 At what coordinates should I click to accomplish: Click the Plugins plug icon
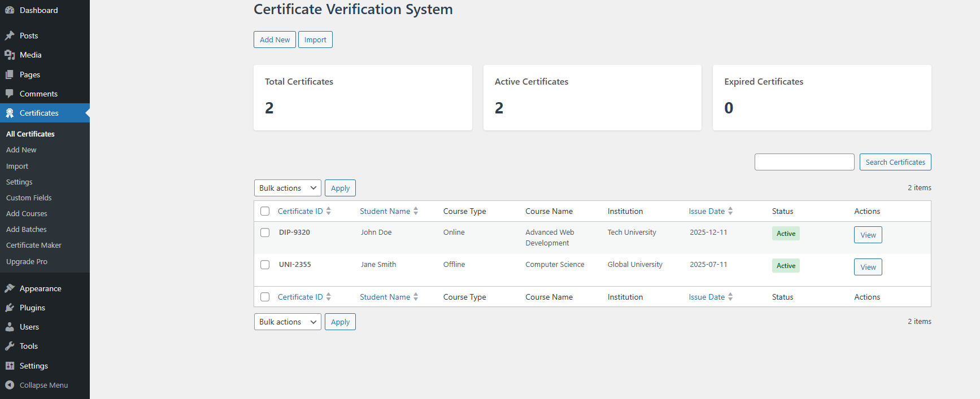pos(10,308)
